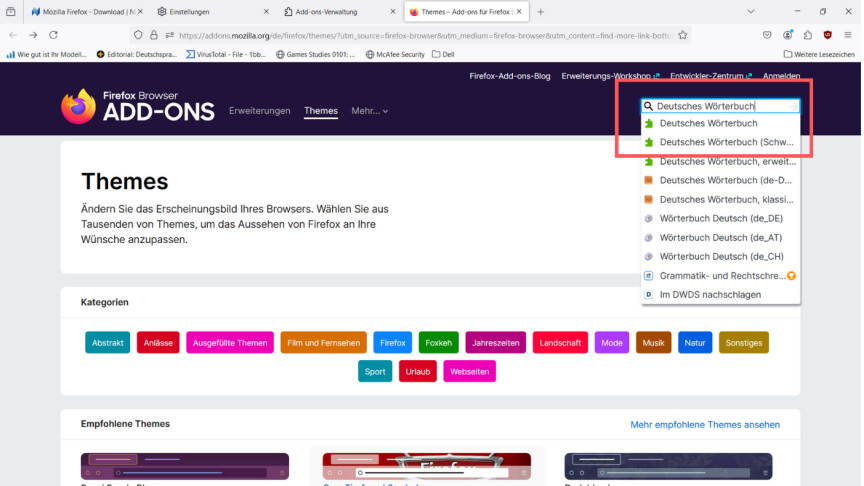Viewport: 864px width, 486px height.
Task: Close the Einstellungen tab
Action: (x=266, y=12)
